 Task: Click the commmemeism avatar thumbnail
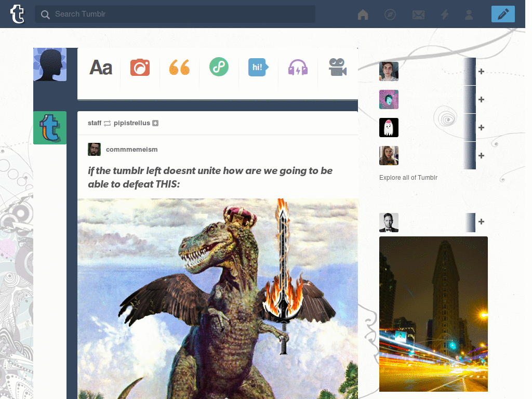pyautogui.click(x=95, y=149)
